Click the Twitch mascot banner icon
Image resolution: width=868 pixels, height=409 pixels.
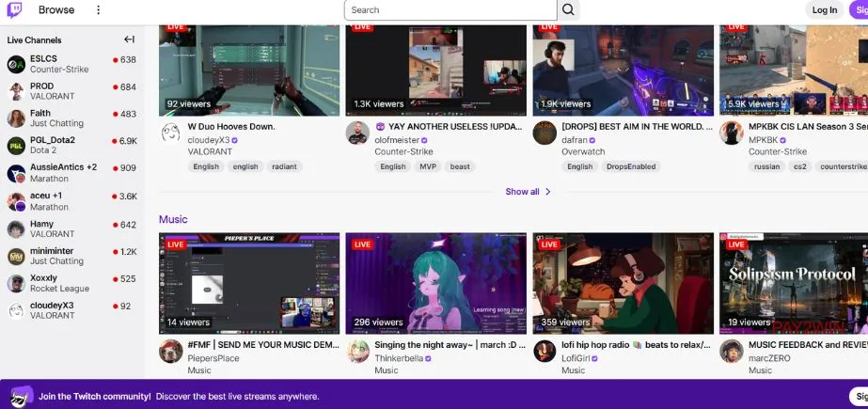(x=23, y=396)
